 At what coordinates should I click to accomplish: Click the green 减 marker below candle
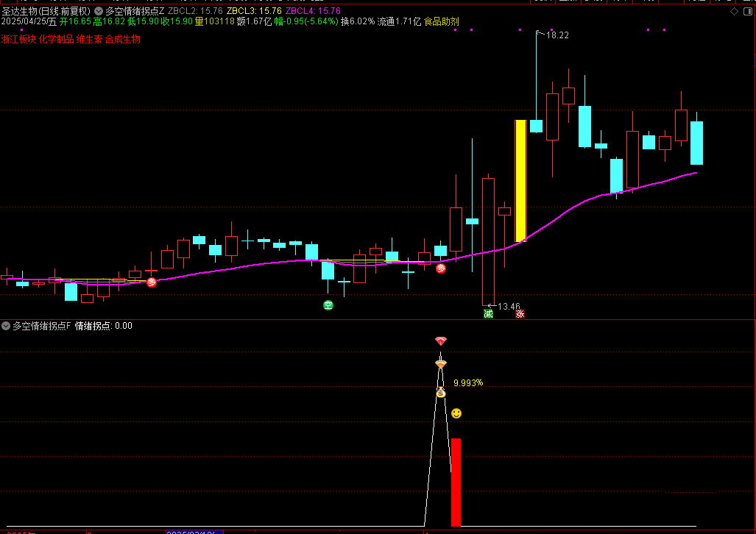pyautogui.click(x=487, y=314)
